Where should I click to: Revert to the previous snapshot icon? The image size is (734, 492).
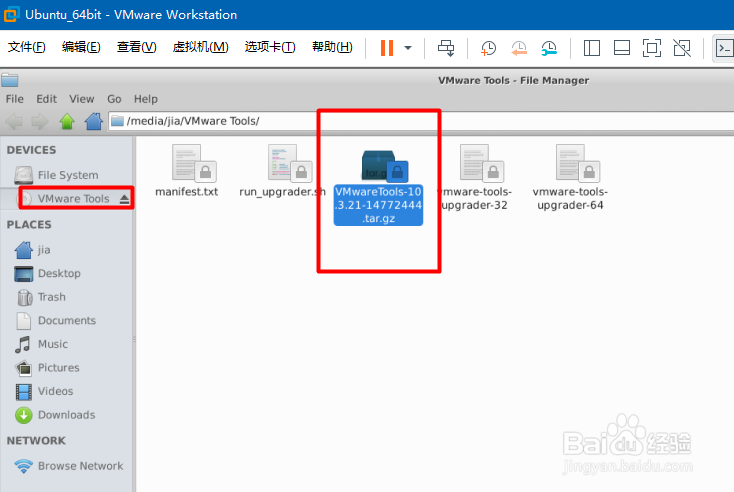(519, 48)
